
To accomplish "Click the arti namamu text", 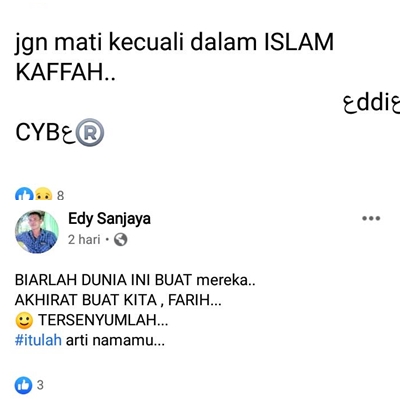I will 115,340.
